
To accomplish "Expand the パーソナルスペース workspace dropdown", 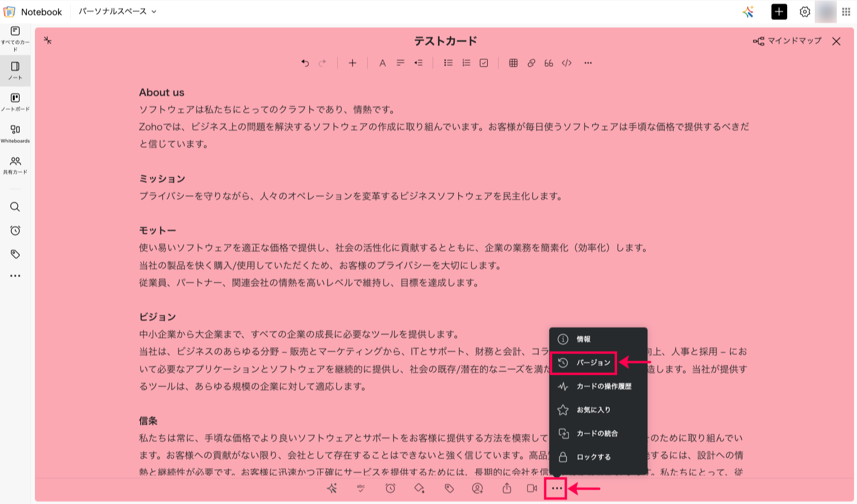I will pos(118,11).
